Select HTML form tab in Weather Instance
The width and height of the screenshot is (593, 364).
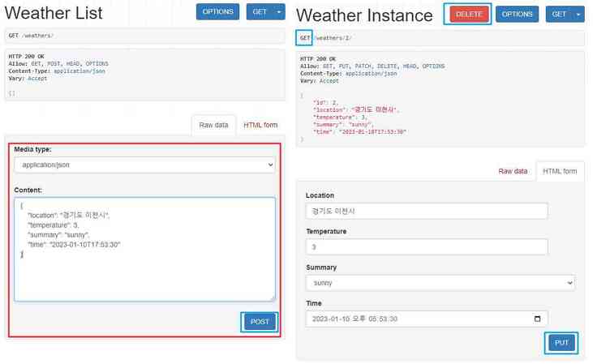click(560, 171)
